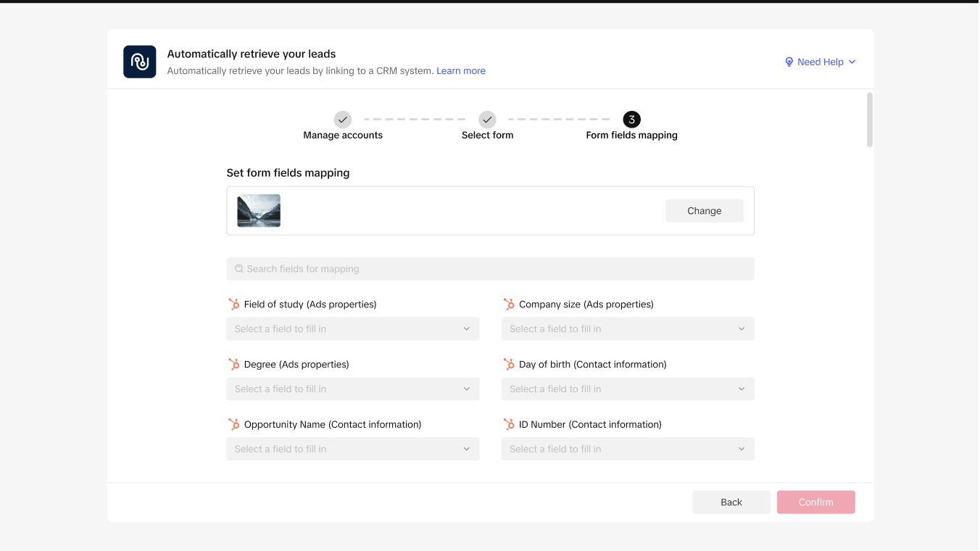This screenshot has width=980, height=551.
Task: Expand the Need Help dropdown menu
Action: [x=821, y=62]
